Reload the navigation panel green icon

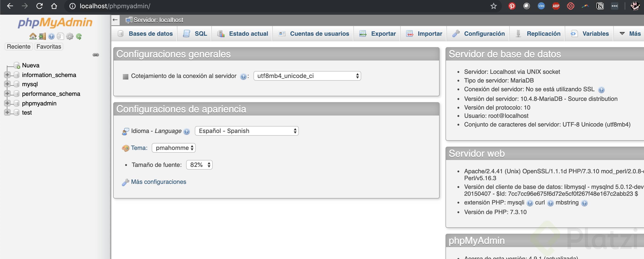[79, 36]
